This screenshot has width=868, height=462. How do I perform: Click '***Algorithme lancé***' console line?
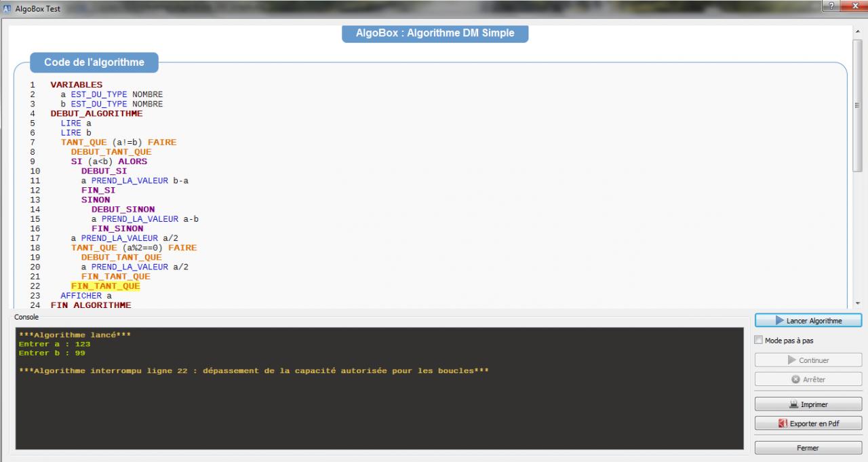click(x=75, y=334)
